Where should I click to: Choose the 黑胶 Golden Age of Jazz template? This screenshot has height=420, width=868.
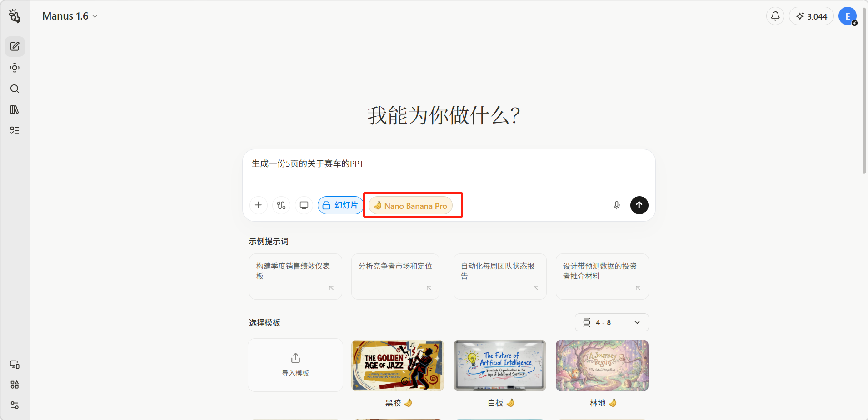[x=398, y=366]
